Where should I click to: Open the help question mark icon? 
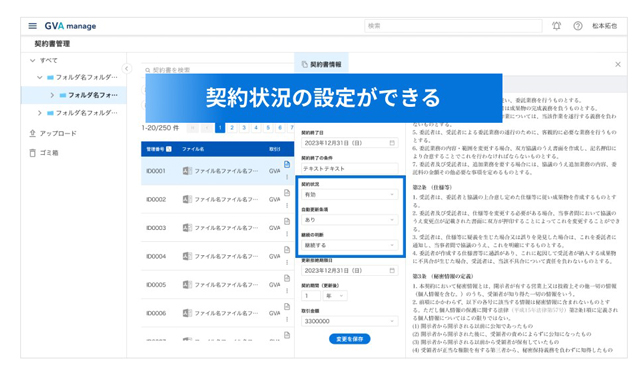click(x=578, y=26)
